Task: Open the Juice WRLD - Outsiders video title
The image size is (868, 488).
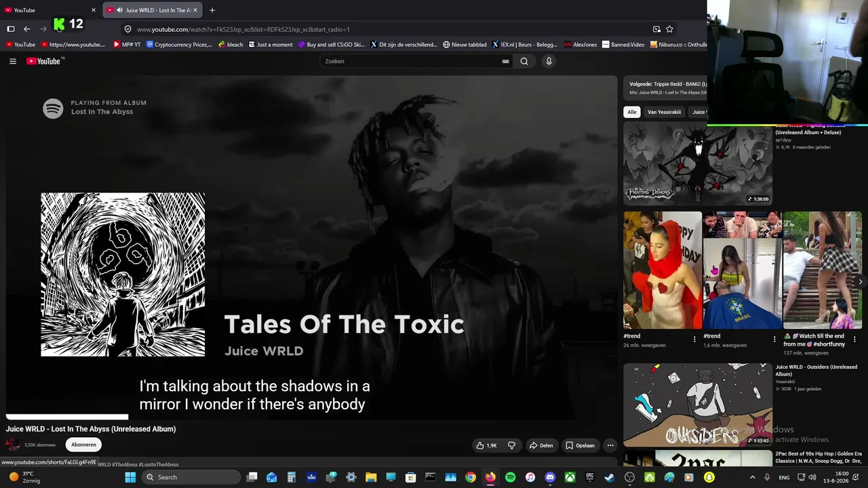Action: click(816, 370)
